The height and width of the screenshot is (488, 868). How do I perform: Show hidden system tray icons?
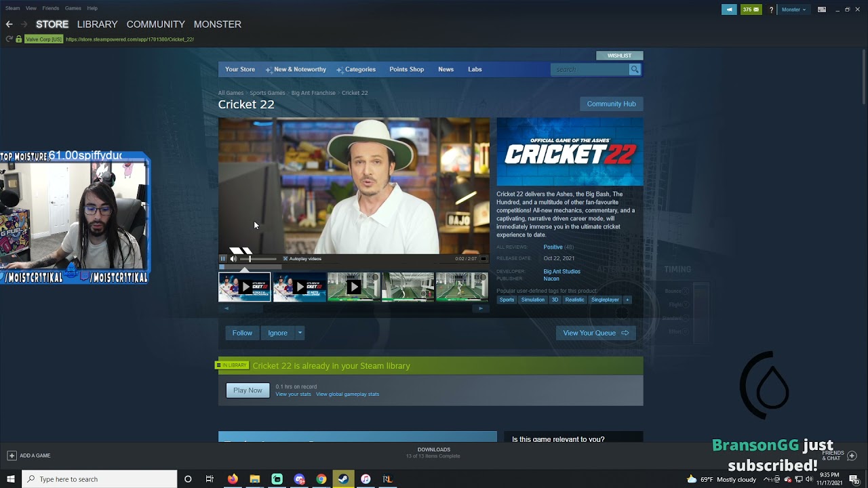click(x=767, y=479)
